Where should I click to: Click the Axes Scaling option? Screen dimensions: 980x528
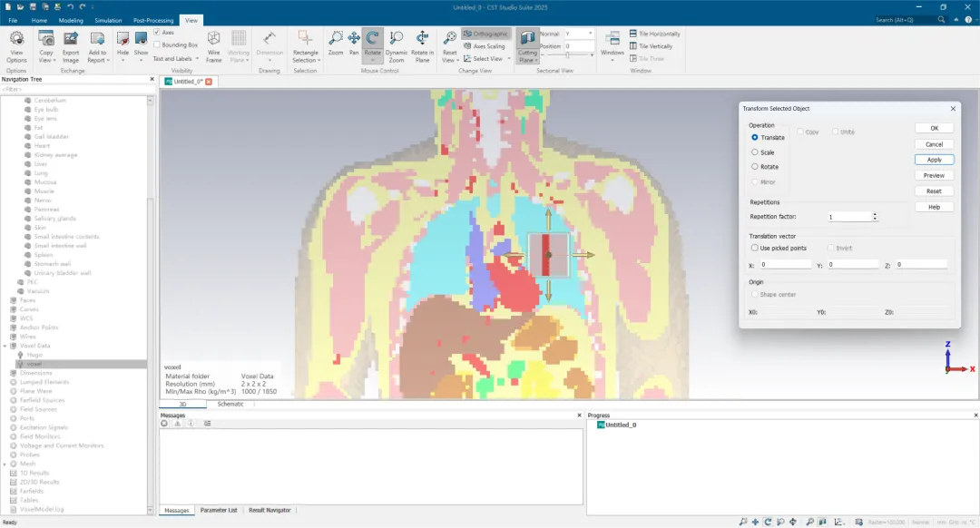(485, 46)
